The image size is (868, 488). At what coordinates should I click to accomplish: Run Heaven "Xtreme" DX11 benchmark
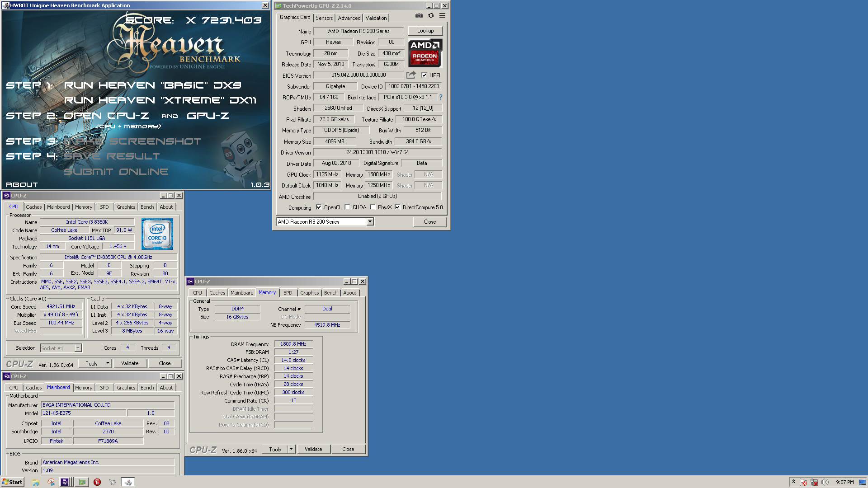tap(160, 100)
